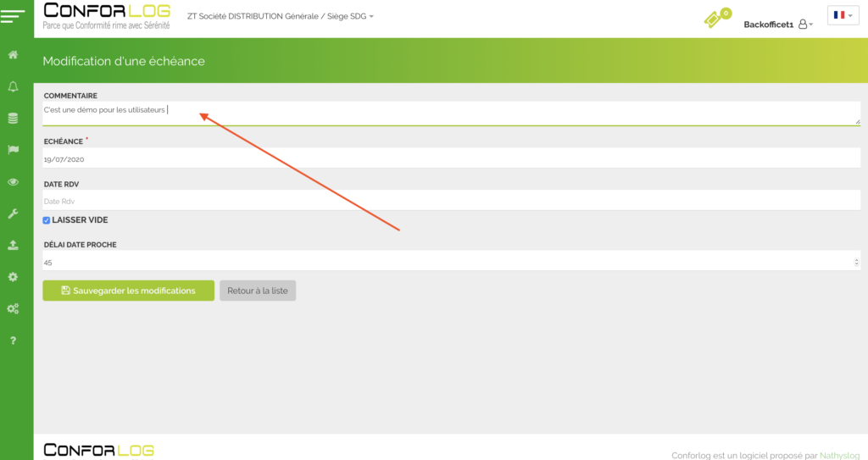This screenshot has height=460, width=868.
Task: Open the single gear settings icon
Action: pos(13,277)
